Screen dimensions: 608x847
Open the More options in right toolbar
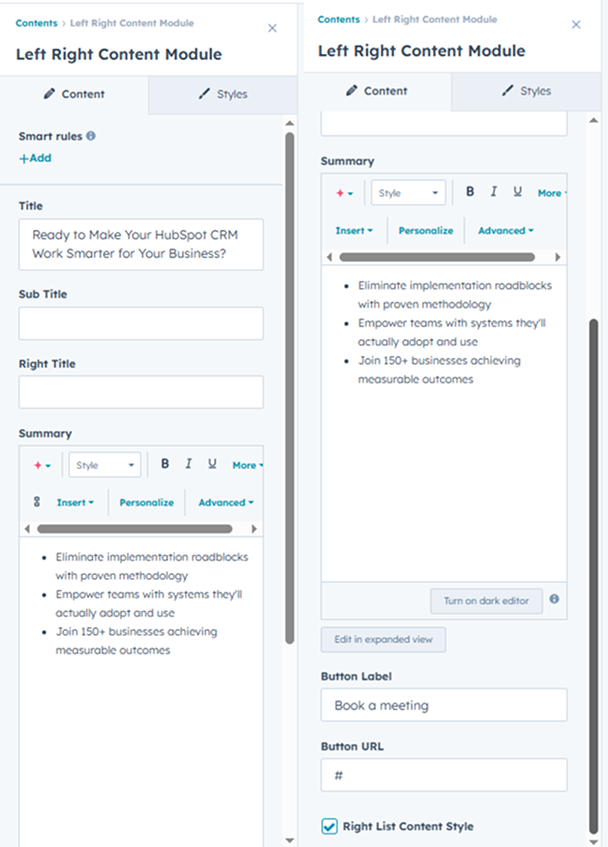pyautogui.click(x=552, y=193)
